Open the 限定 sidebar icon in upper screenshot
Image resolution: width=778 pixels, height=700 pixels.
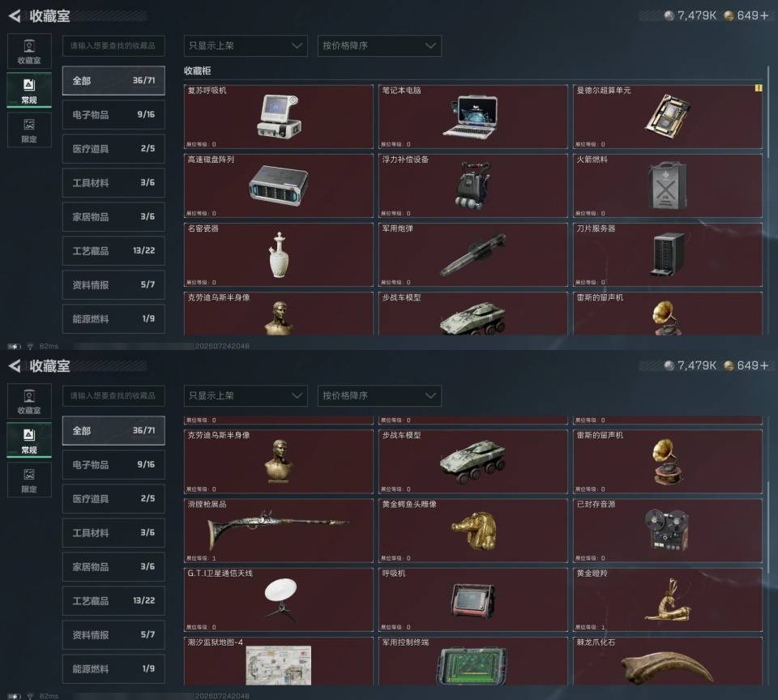pos(29,130)
